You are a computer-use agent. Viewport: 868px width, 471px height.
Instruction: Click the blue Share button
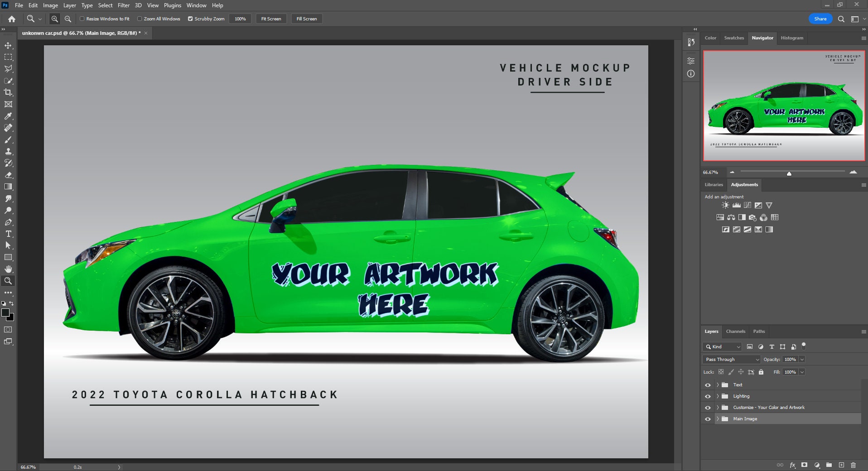coord(820,19)
